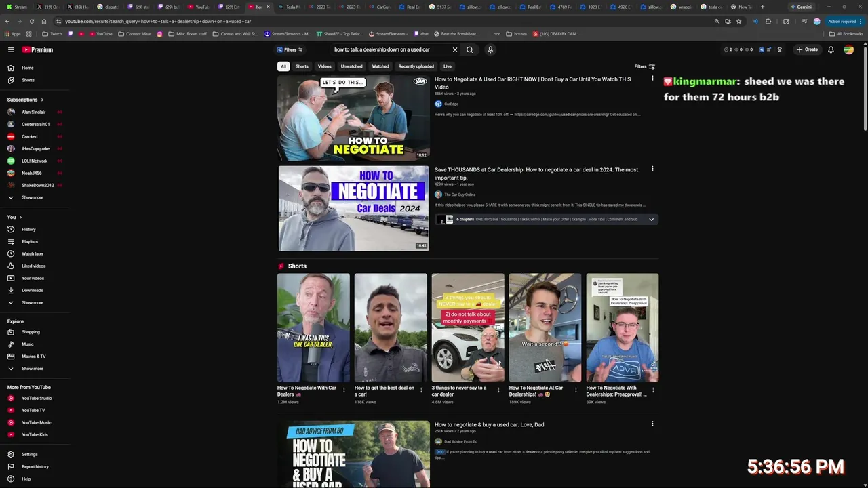Select the Videos filter chip
This screenshot has height=488, width=868.
point(325,66)
